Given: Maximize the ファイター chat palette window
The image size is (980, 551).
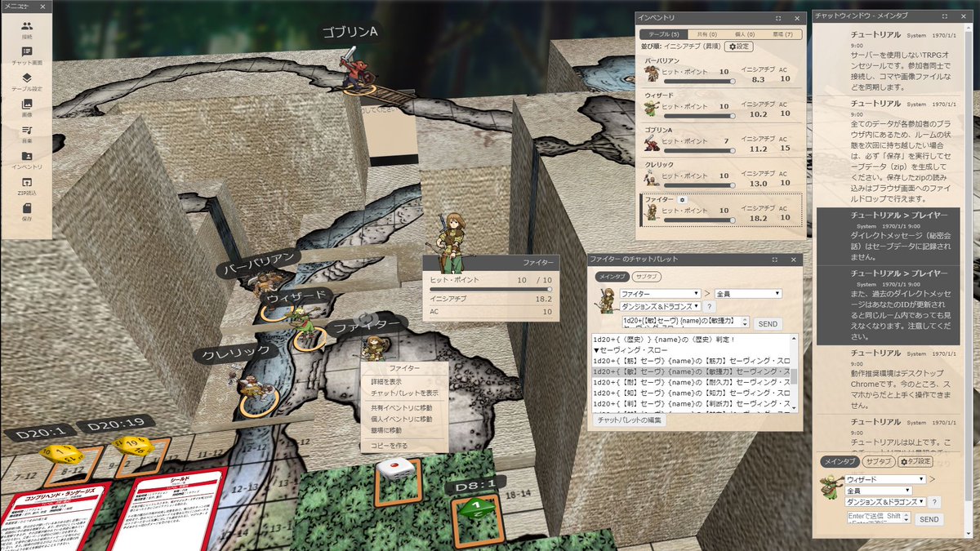Looking at the screenshot, I should tap(774, 260).
